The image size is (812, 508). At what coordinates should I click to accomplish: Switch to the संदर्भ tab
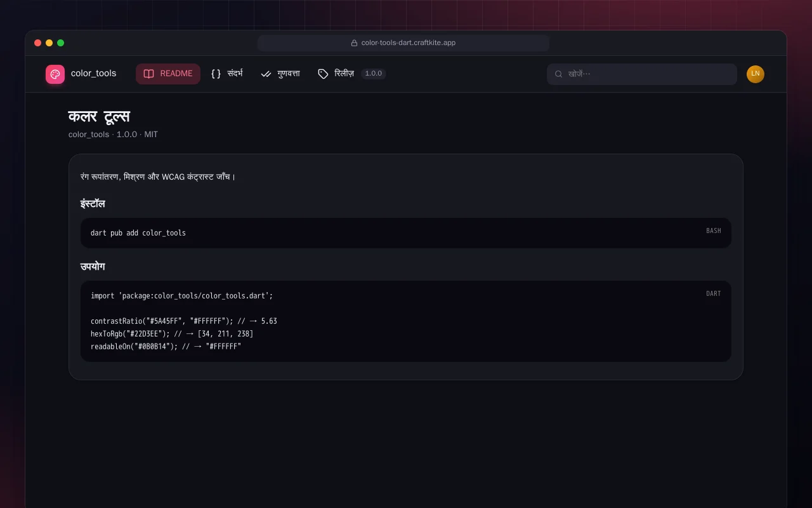point(227,74)
